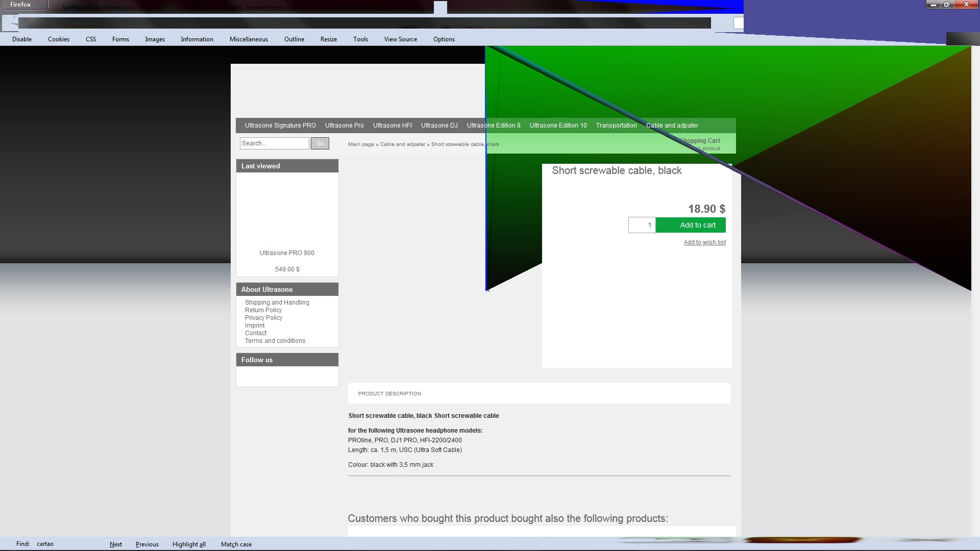Viewport: 980px width, 551px height.
Task: Open the Forms toolbar menu
Action: point(120,39)
